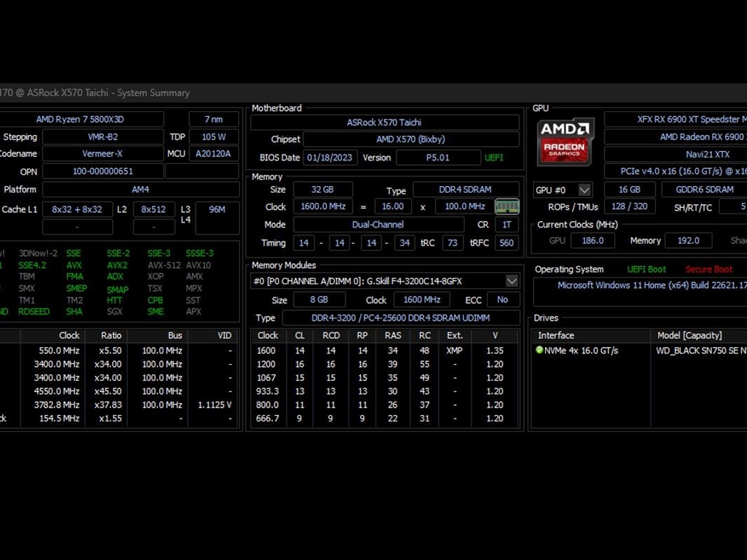Click 7 nm process field
The width and height of the screenshot is (747, 560).
point(214,119)
